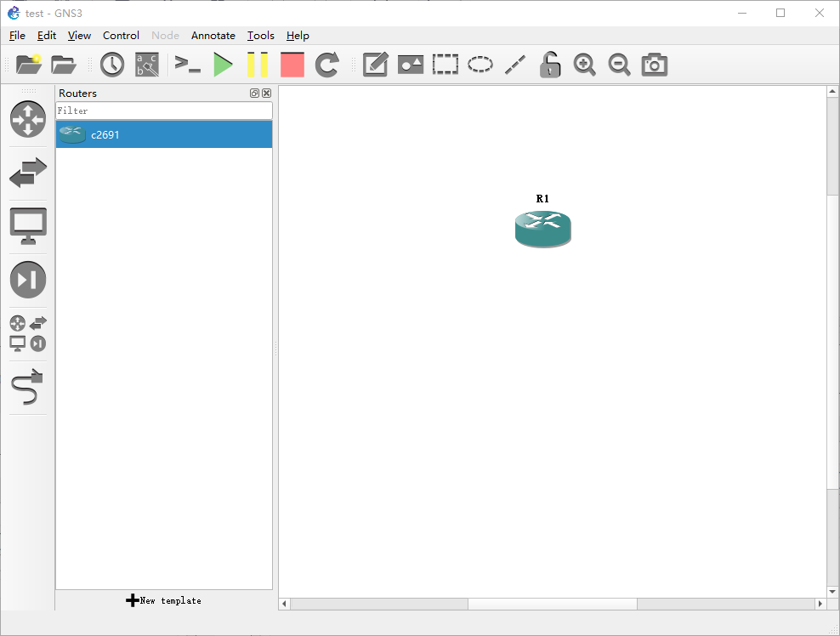
Task: Open the View menu
Action: 79,36
